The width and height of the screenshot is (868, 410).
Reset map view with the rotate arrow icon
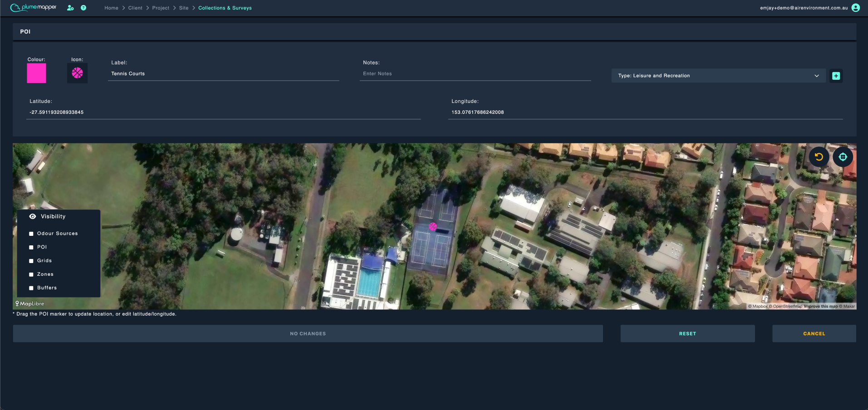pos(819,157)
